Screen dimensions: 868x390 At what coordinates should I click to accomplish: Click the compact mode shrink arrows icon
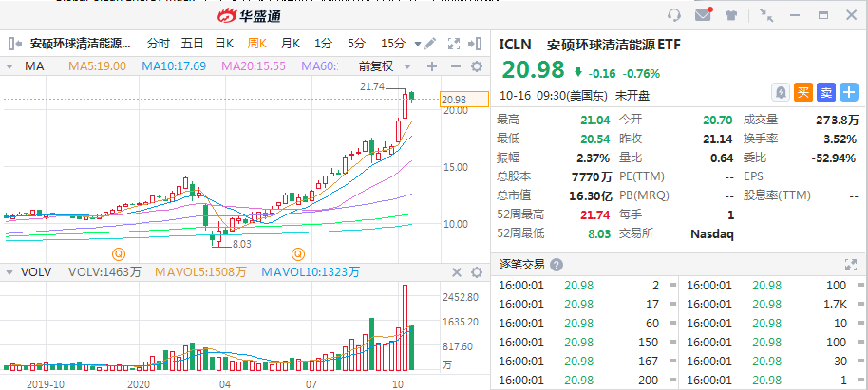(766, 15)
